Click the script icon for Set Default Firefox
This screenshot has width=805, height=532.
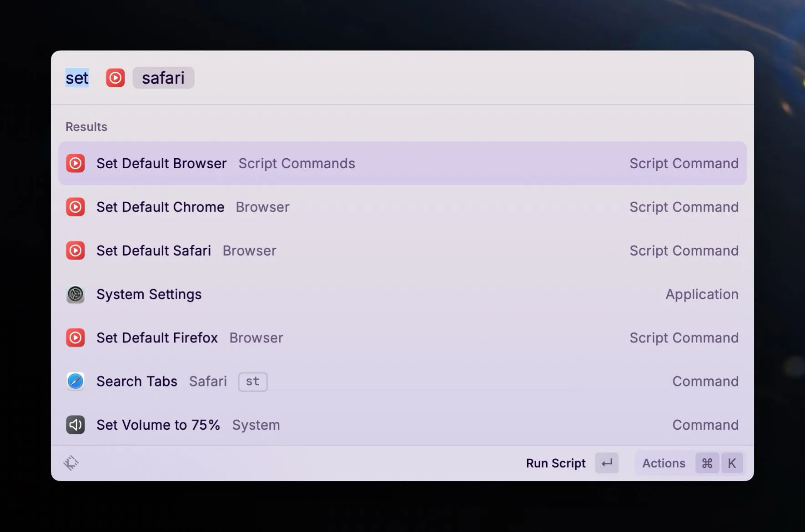click(x=75, y=338)
